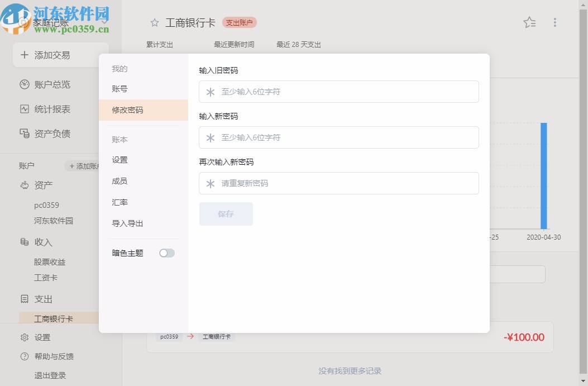Toggle the 暗色主题 dark theme switch
This screenshot has height=386, width=588.
166,253
